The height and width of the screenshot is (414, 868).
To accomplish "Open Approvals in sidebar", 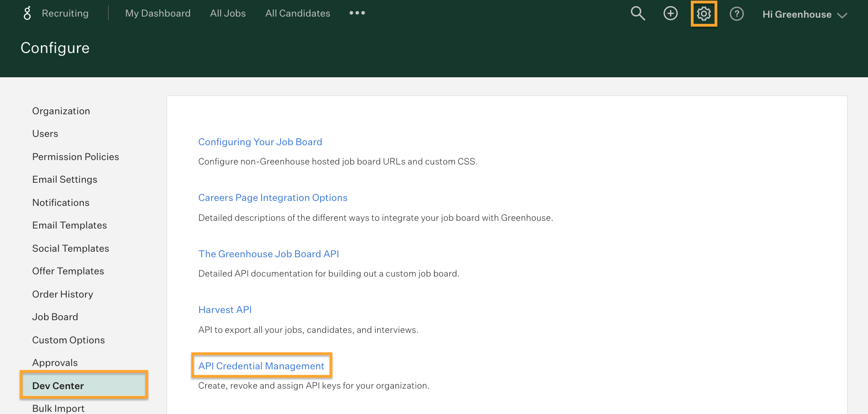I will tap(55, 363).
